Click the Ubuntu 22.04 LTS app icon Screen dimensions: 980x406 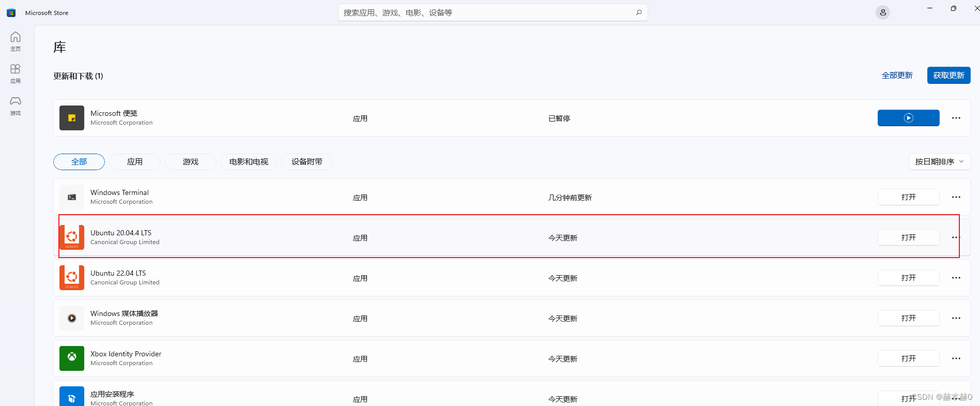[x=72, y=278]
